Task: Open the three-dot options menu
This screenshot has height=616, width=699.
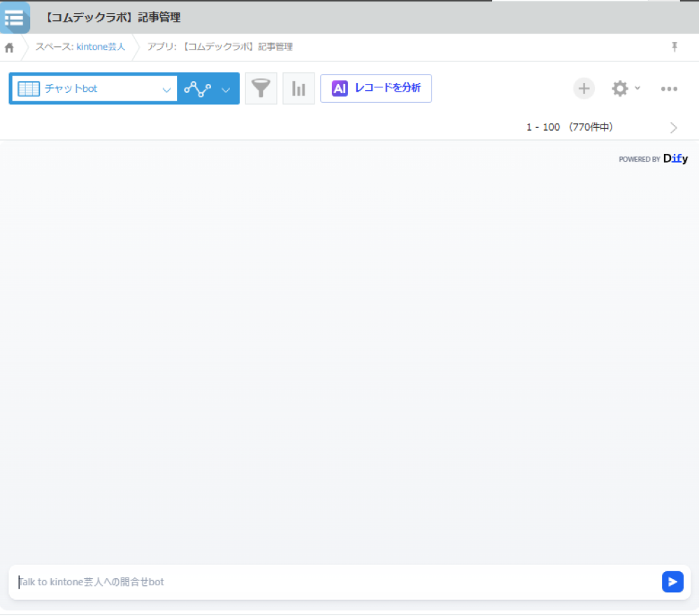Action: click(x=669, y=89)
